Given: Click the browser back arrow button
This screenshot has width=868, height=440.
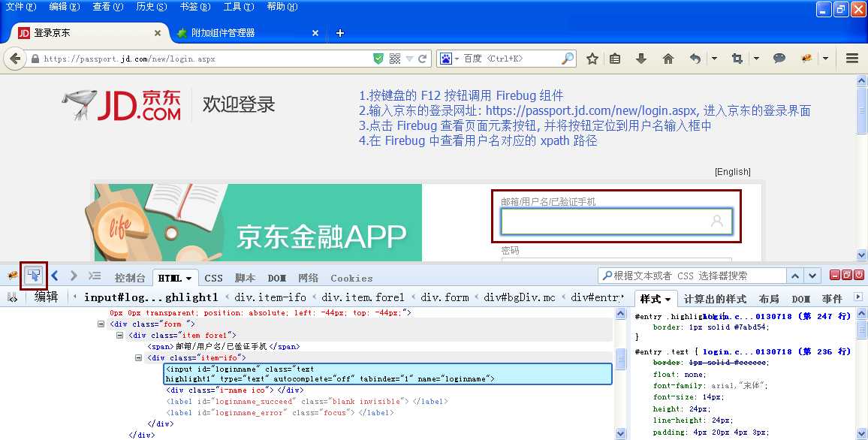Looking at the screenshot, I should click(15, 58).
